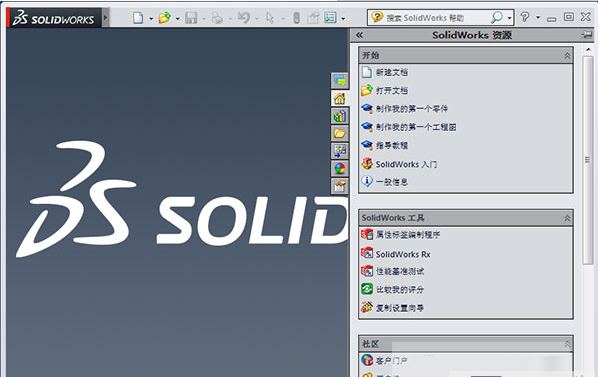This screenshot has height=377, width=598.
Task: Click the SolidWorks logo menu
Action: pos(54,18)
